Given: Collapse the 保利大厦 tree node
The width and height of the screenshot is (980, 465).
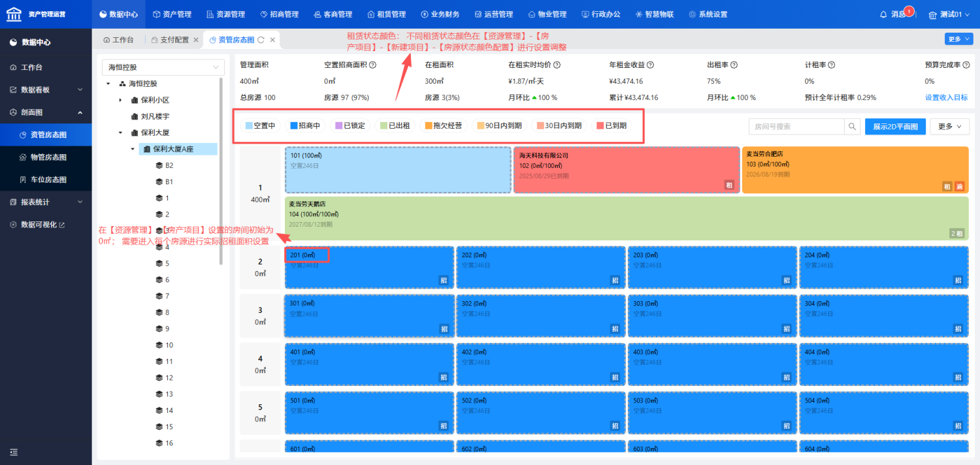Looking at the screenshot, I should tap(120, 133).
